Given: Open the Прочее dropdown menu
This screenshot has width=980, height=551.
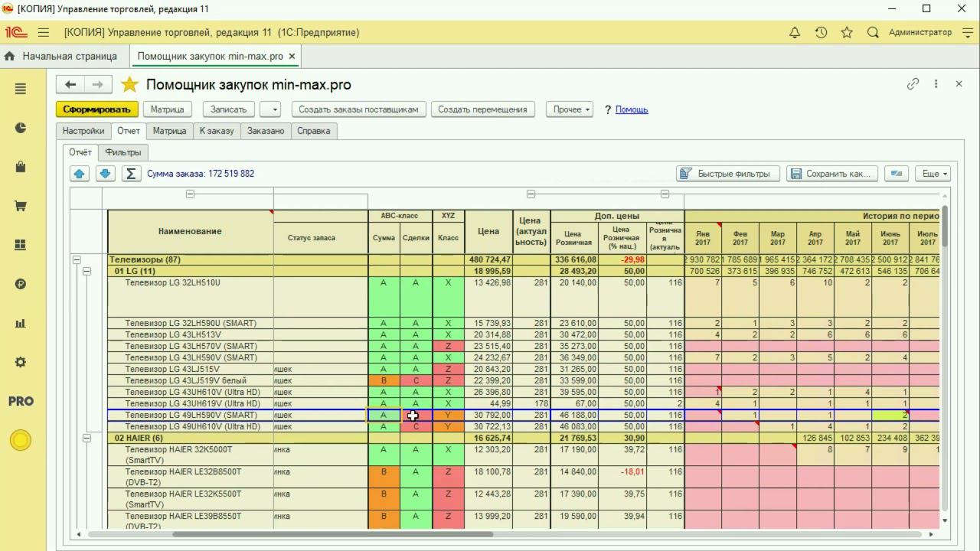Looking at the screenshot, I should tap(572, 109).
